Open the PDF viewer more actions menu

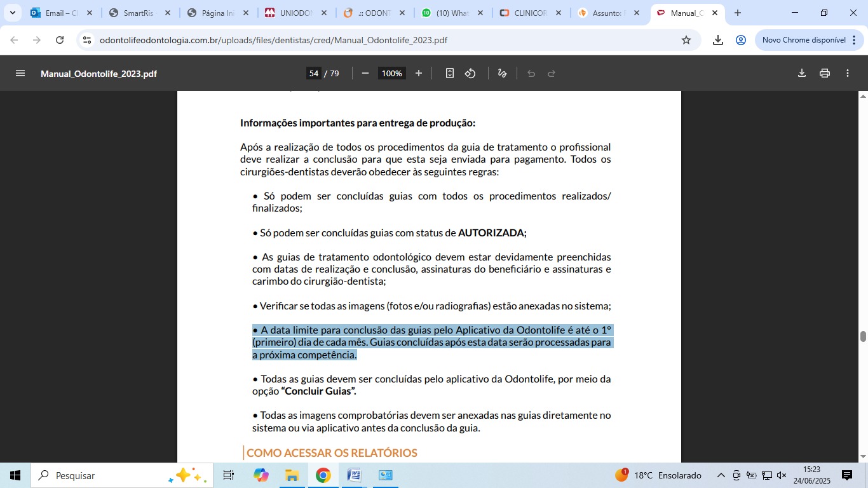[x=848, y=73]
